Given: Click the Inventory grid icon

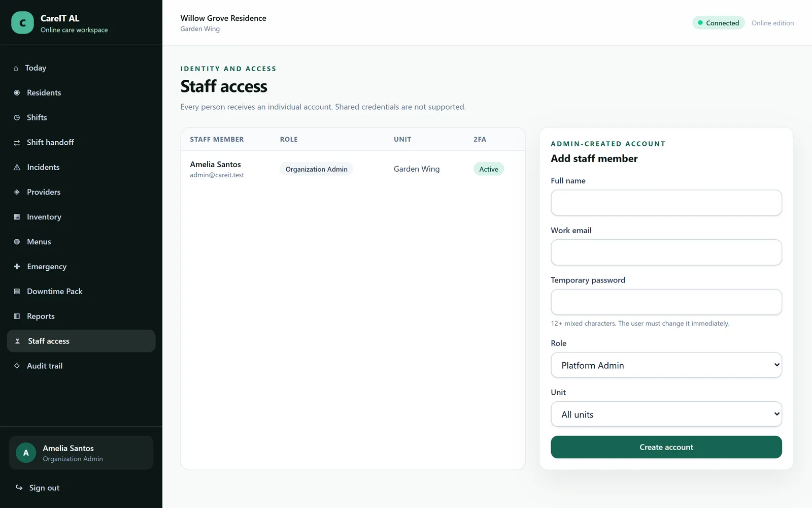Looking at the screenshot, I should click(x=17, y=217).
